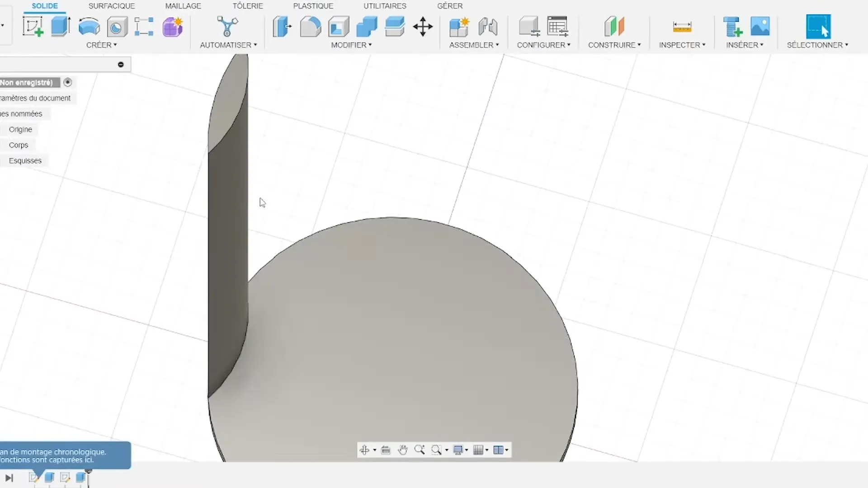The width and height of the screenshot is (868, 488).
Task: Click the Insert Derive icon
Action: [732, 27]
